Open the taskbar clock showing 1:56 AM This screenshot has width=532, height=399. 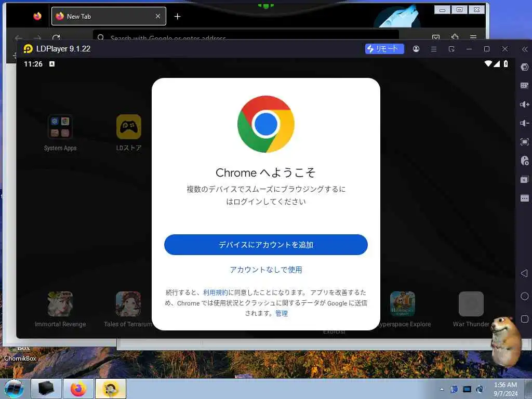506,389
